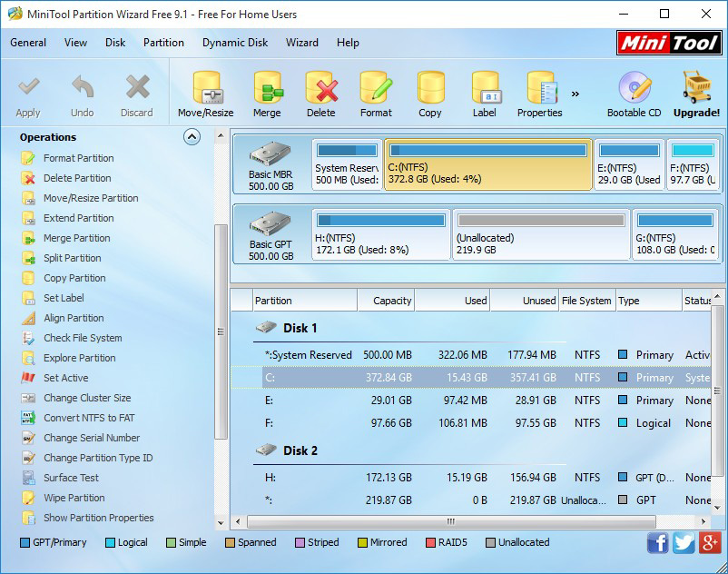This screenshot has width=728, height=574.
Task: Collapse the Operations panel
Action: tap(192, 137)
